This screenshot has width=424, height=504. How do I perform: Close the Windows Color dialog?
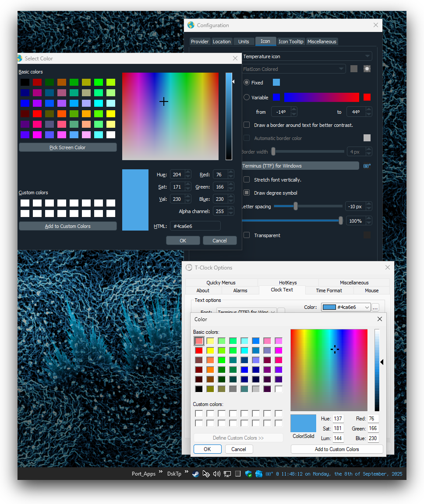[380, 319]
